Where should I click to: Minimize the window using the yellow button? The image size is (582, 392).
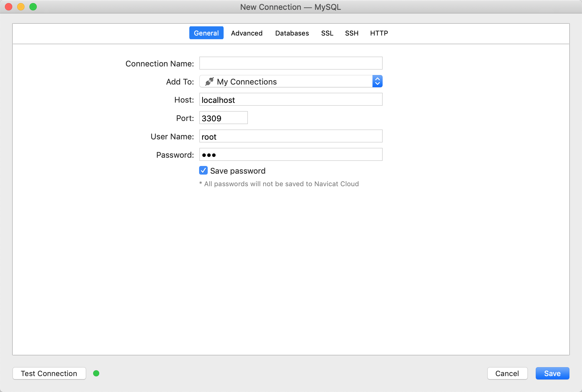tap(21, 7)
